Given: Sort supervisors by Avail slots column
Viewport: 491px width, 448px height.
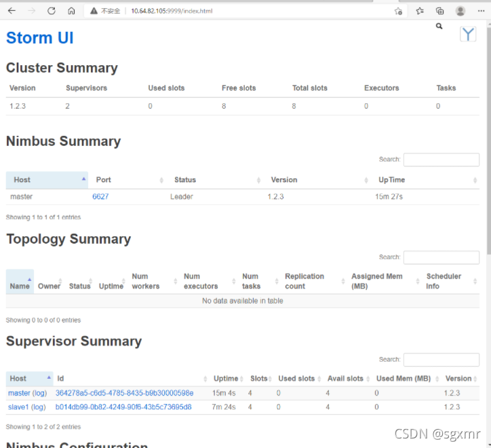Looking at the screenshot, I should click(x=348, y=379).
